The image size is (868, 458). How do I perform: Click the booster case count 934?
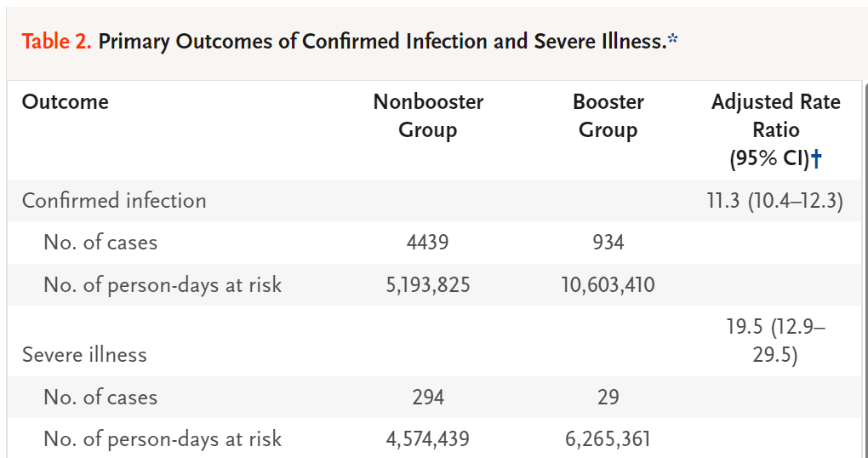pos(608,243)
